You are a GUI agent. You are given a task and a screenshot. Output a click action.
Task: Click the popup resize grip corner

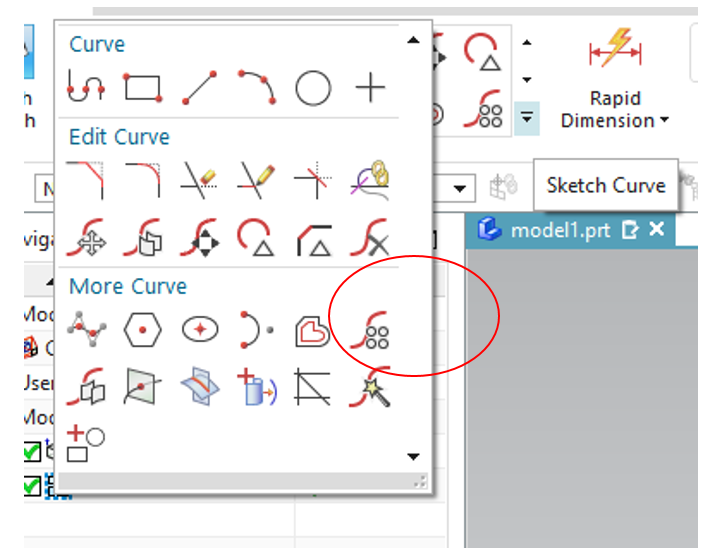coord(420,482)
